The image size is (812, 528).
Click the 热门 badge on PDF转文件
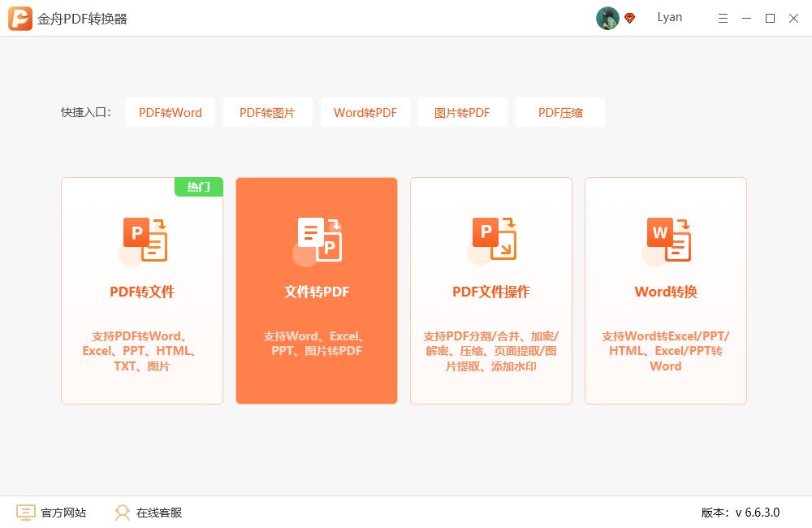[198, 187]
